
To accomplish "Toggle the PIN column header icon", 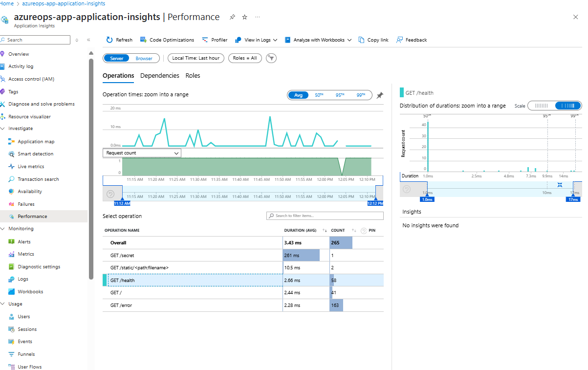I will coord(364,230).
